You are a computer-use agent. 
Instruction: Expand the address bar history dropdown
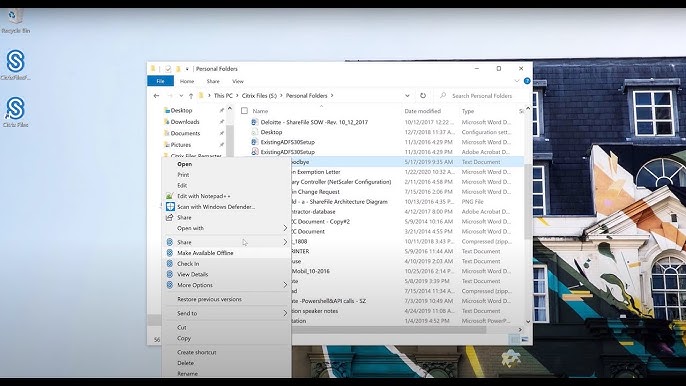pyautogui.click(x=407, y=95)
